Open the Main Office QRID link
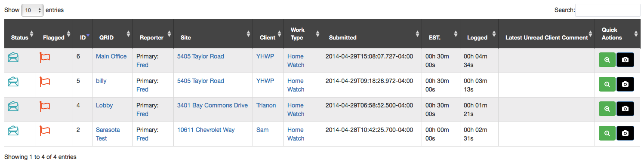Image resolution: width=644 pixels, height=165 pixels. (x=111, y=56)
